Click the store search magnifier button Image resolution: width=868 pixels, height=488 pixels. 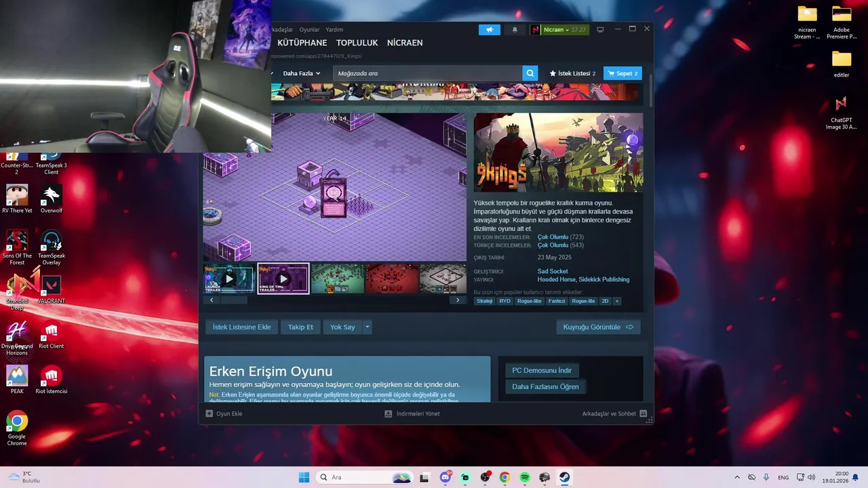click(x=530, y=73)
